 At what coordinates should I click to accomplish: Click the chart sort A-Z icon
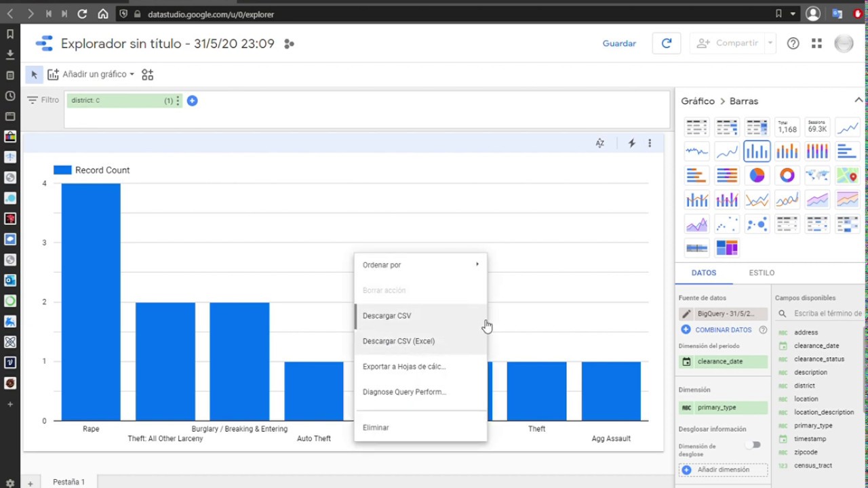click(599, 143)
